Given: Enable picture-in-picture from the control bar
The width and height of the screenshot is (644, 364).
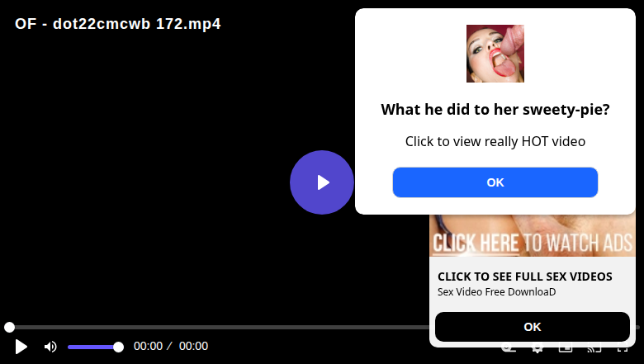Looking at the screenshot, I should (566, 349).
